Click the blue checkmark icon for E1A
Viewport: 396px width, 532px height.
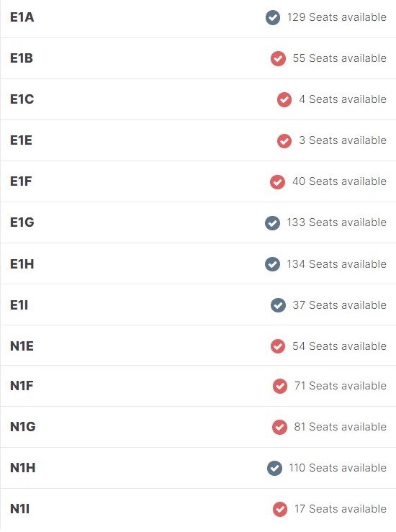[x=273, y=18]
